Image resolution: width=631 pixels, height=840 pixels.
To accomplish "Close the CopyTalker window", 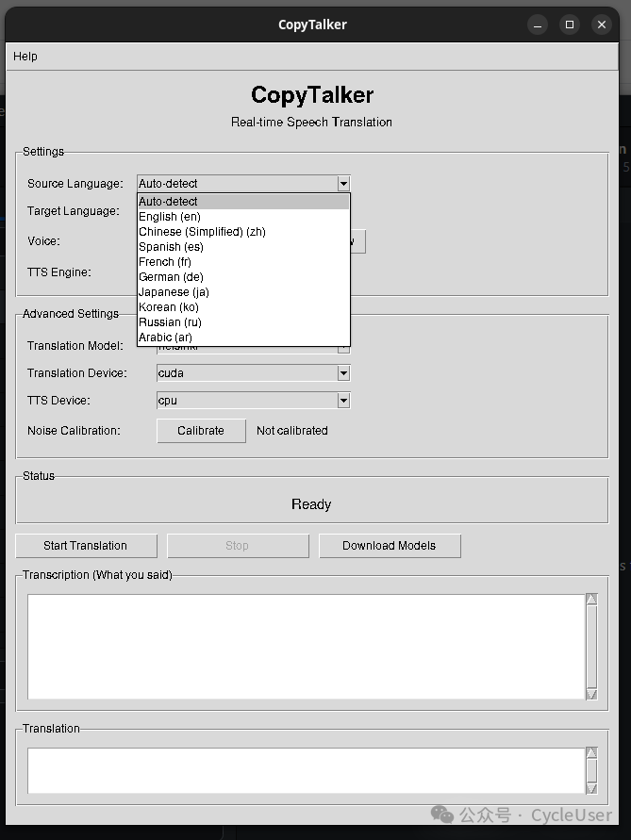I will coord(602,25).
